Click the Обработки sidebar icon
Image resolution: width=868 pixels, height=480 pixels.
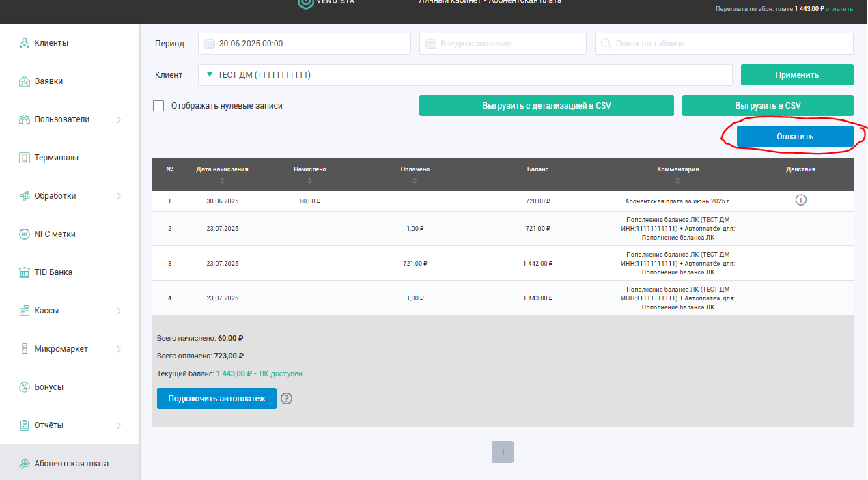point(24,196)
